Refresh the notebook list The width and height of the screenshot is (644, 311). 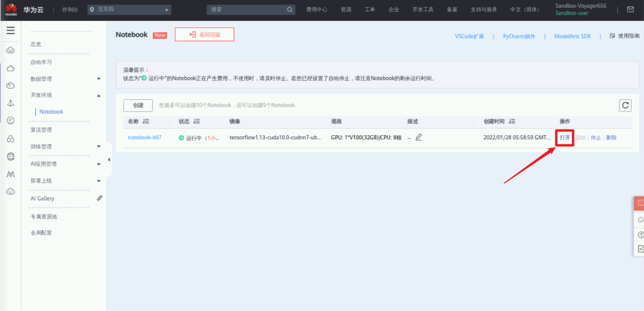coord(625,105)
